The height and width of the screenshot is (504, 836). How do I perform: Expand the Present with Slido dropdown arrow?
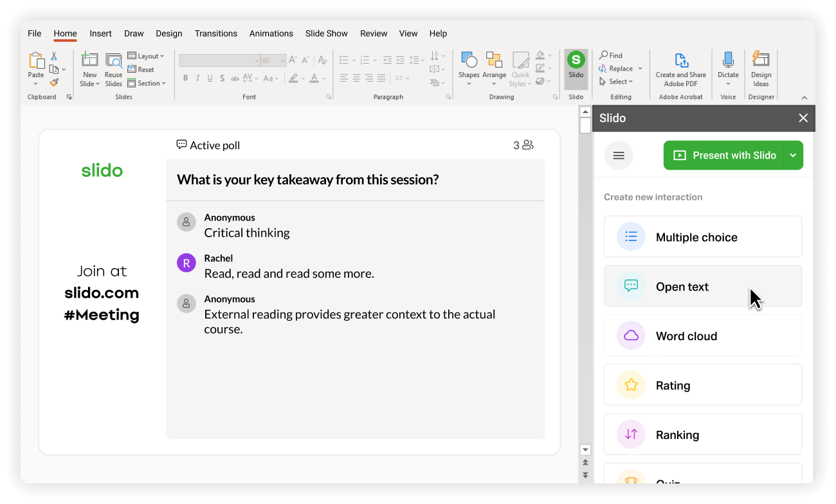pyautogui.click(x=793, y=155)
